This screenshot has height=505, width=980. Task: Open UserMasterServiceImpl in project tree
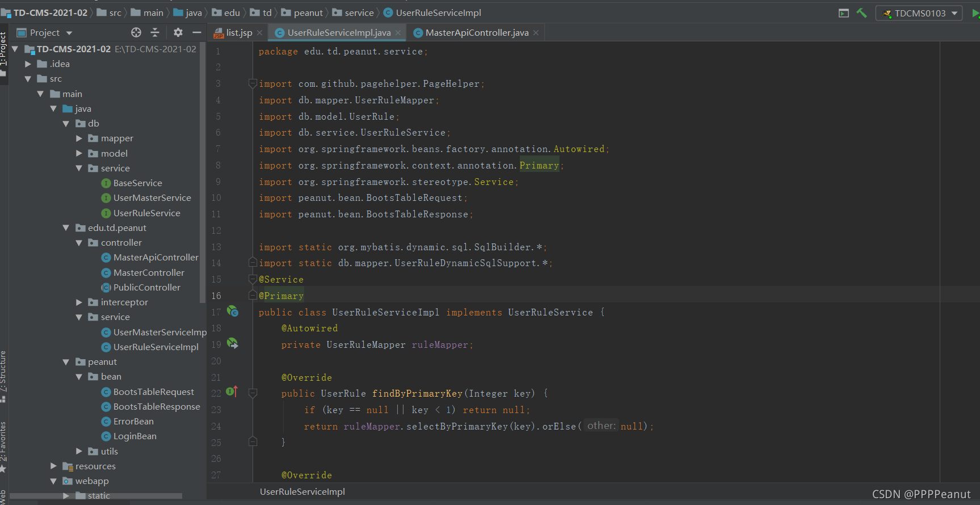154,333
